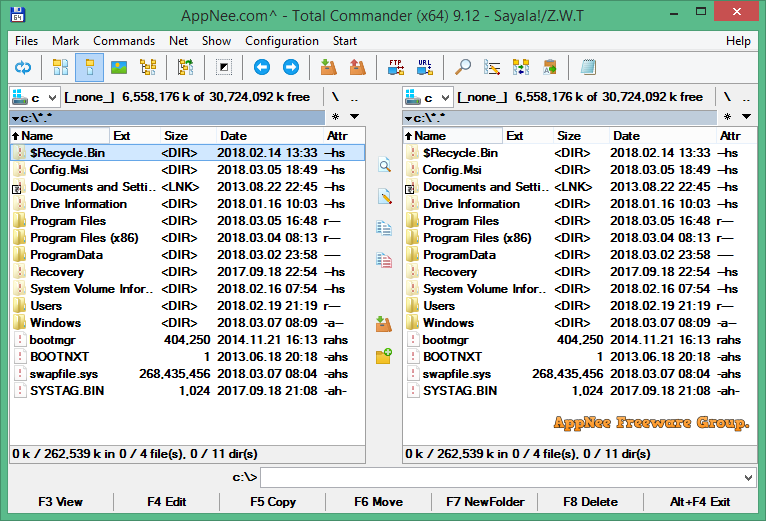This screenshot has height=521, width=766.
Task: Select Users folder in left panel
Action: [188, 306]
